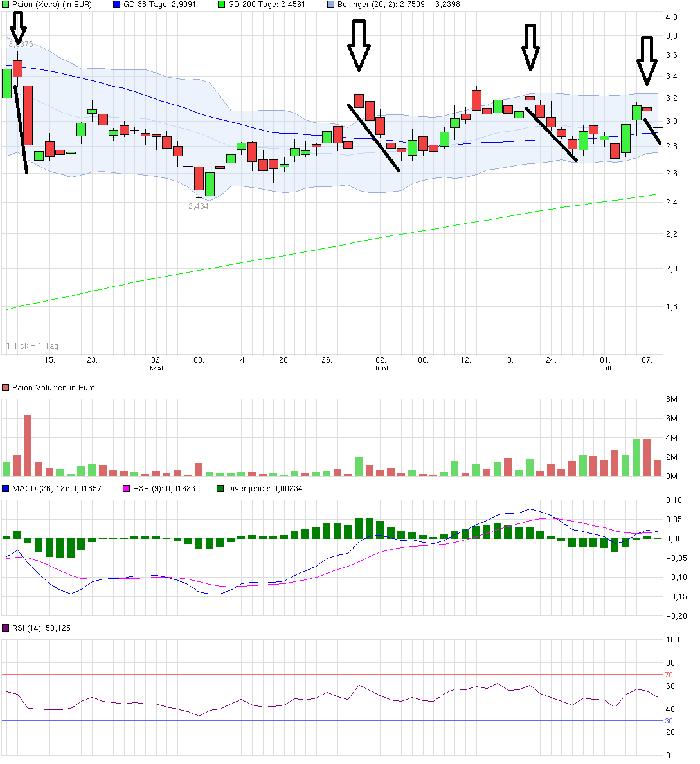The height and width of the screenshot is (764, 700).
Task: Click the '26.' date axis label
Action: click(x=327, y=360)
